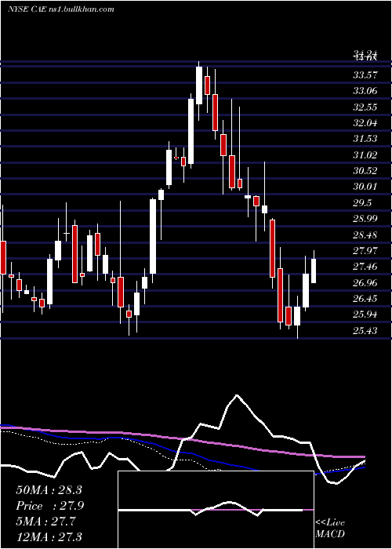Image resolution: width=392 pixels, height=549 pixels.
Task: Select the 32.55 price axis label
Action: pyautogui.click(x=365, y=107)
